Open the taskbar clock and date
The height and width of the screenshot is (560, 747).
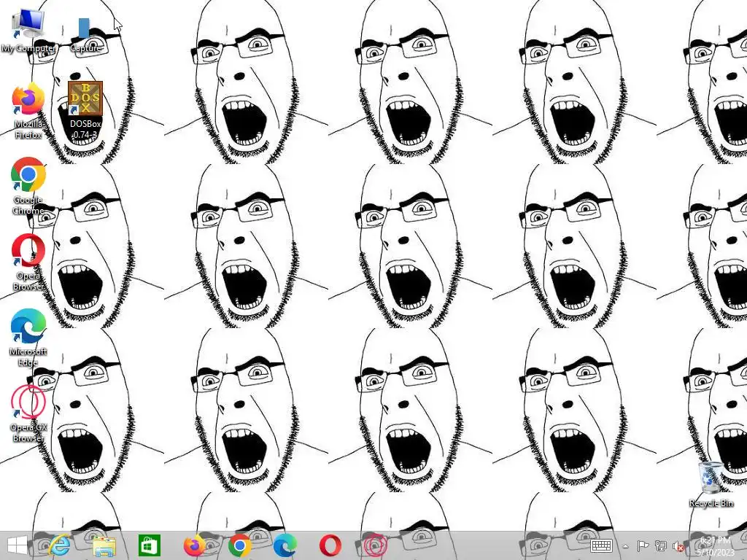point(715,545)
